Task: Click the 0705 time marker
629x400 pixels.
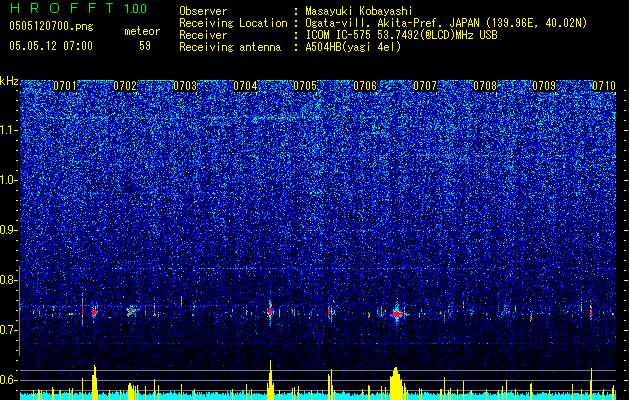Action: [305, 86]
